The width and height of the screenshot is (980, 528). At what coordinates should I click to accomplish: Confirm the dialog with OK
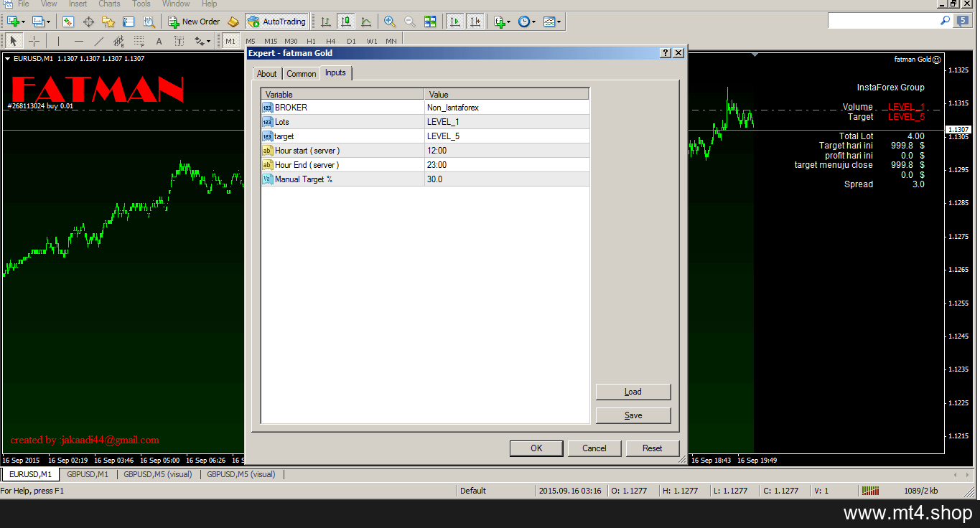[x=536, y=448]
